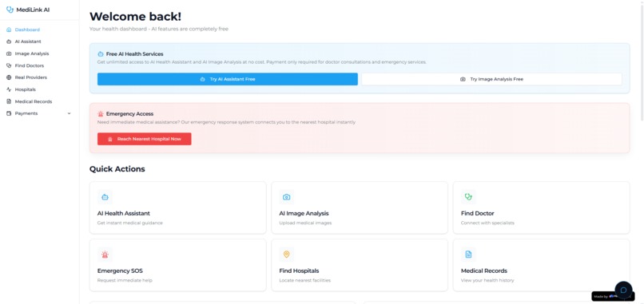
Task: Click Try Image Analysis Free button
Action: [x=491, y=79]
